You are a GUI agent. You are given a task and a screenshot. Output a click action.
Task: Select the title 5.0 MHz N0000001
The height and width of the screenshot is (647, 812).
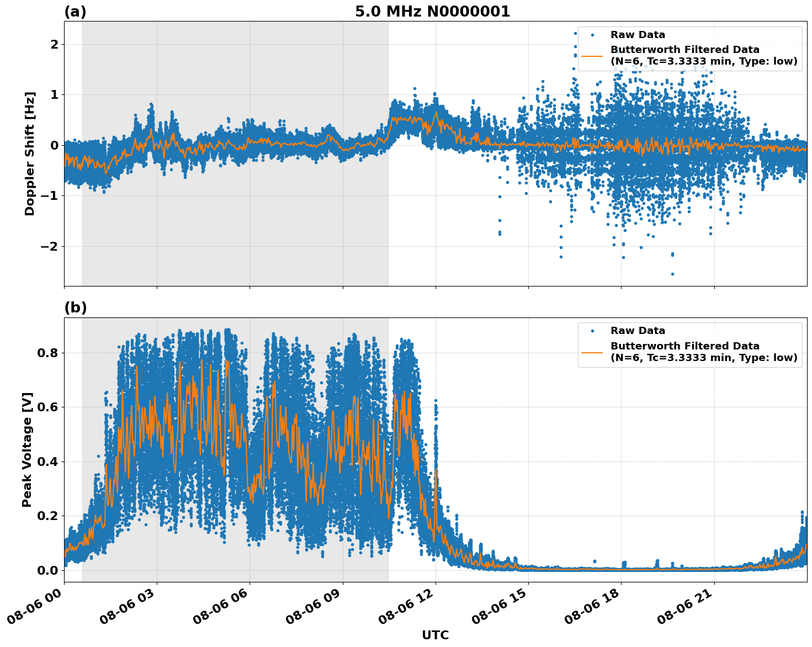(433, 10)
